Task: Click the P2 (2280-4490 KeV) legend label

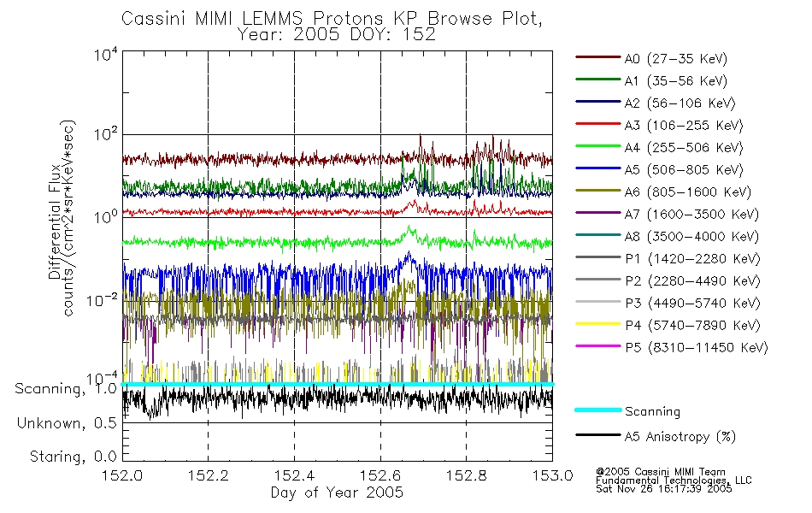Action: click(x=692, y=281)
